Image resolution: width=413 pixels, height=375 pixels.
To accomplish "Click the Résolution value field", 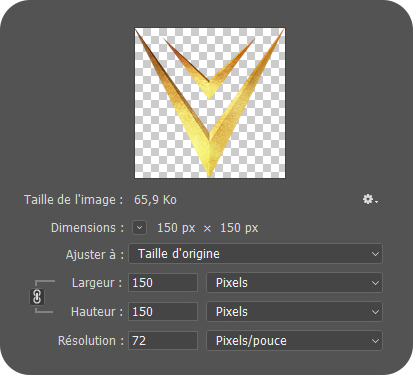I will [x=163, y=341].
